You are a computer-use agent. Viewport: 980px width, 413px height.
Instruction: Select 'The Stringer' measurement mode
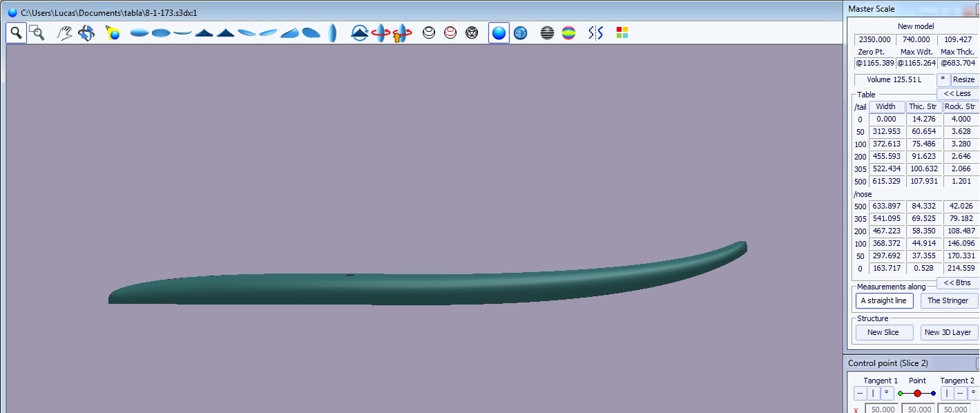pos(948,300)
